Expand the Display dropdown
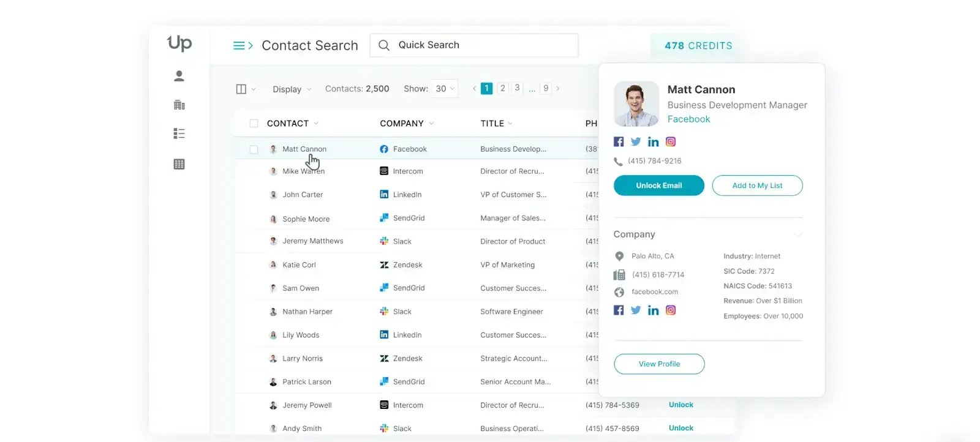This screenshot has width=980, height=442. pyautogui.click(x=292, y=89)
